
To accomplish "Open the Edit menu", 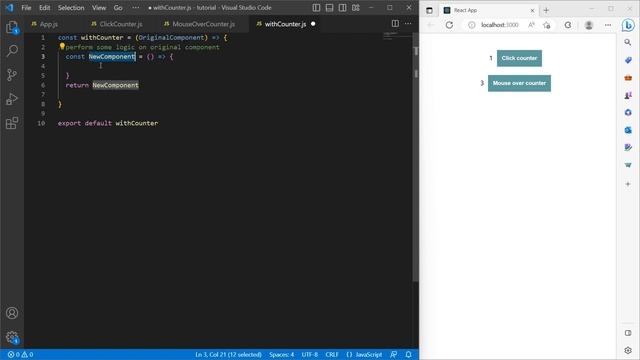I will coord(44,8).
